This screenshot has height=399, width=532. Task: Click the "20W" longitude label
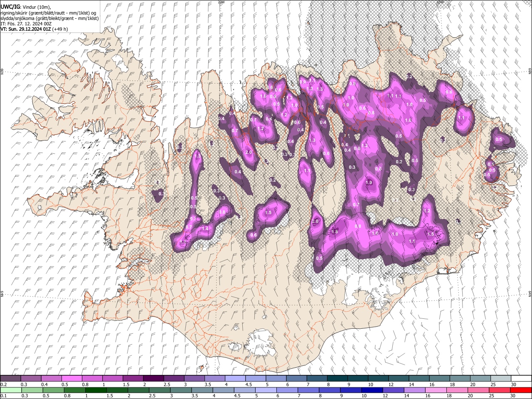pyautogui.click(x=221, y=2)
